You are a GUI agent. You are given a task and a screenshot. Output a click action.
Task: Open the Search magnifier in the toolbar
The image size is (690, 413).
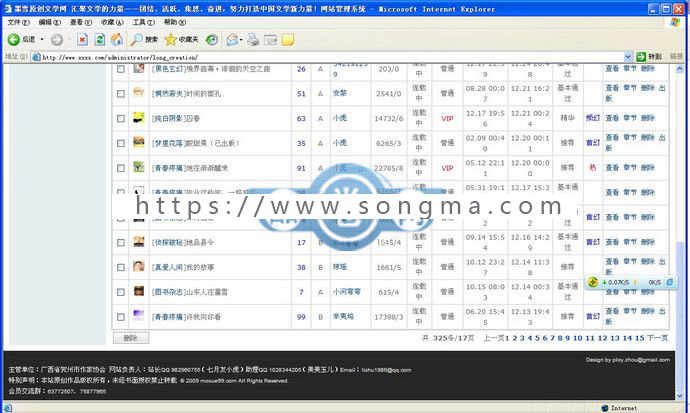tap(136, 40)
